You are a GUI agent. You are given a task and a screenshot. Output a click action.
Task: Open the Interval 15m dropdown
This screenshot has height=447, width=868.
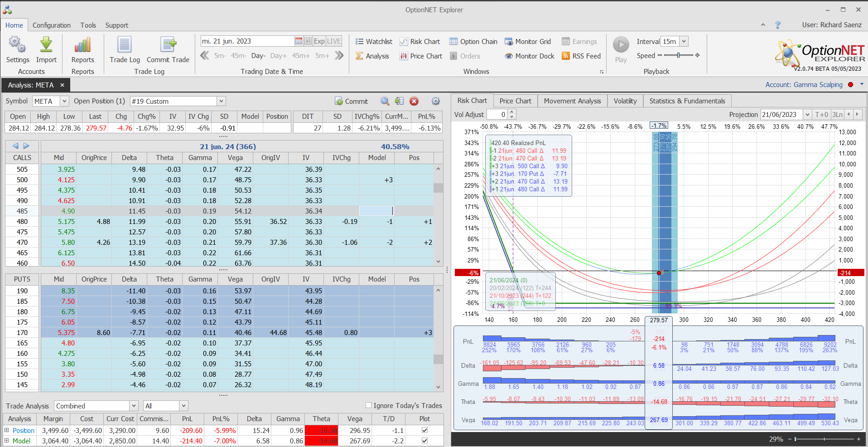(684, 41)
